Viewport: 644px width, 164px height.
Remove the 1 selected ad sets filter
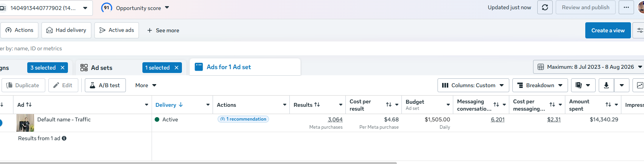tap(177, 68)
